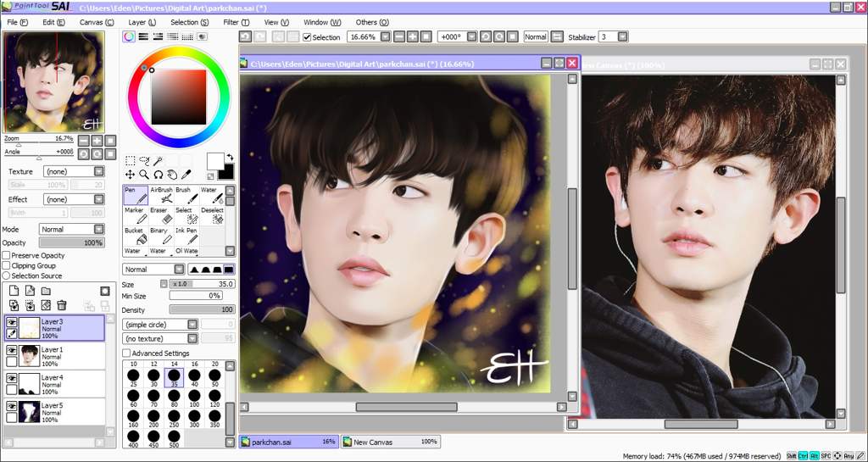Click inside the color picker saturation square
This screenshot has width=868, height=462.
178,97
